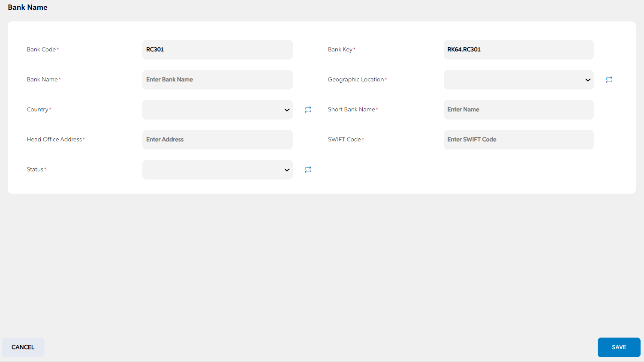Click the Geographic Location label
The width and height of the screenshot is (644, 362).
[x=356, y=79]
